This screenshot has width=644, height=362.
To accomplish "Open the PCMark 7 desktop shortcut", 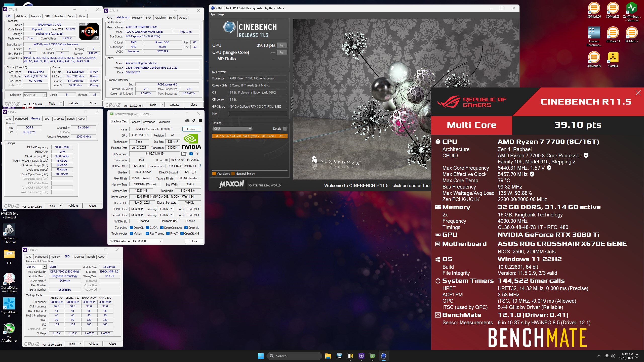I will 632,35.
